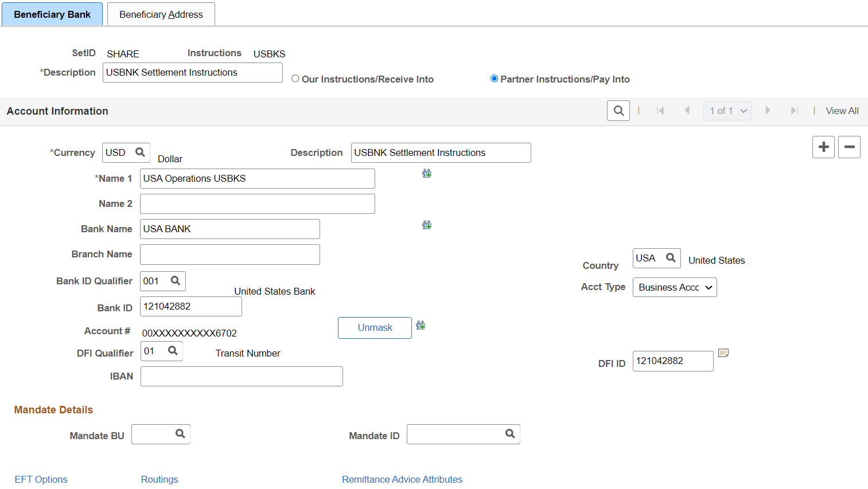
Task: Open the Bank ID Qualifier lookup
Action: pos(177,281)
